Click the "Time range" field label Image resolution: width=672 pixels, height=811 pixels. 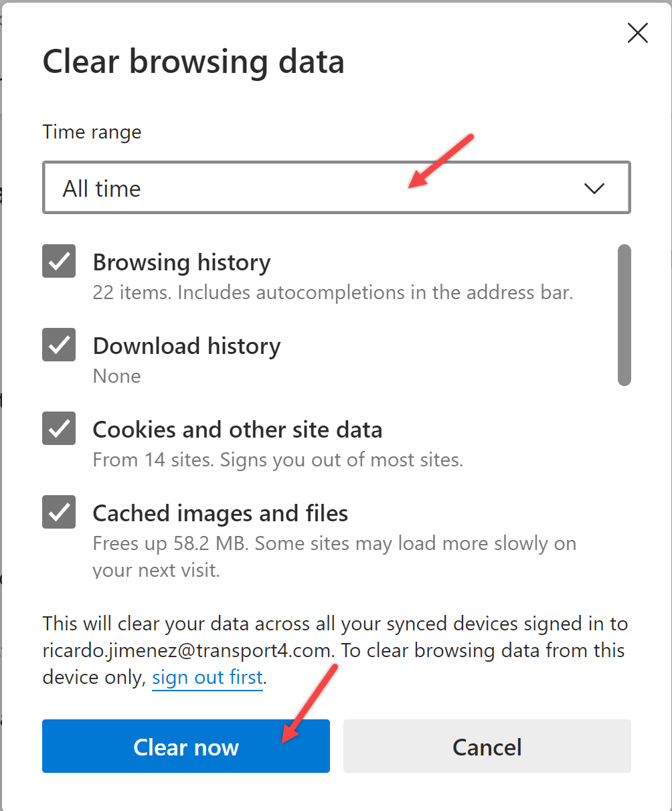click(x=92, y=132)
